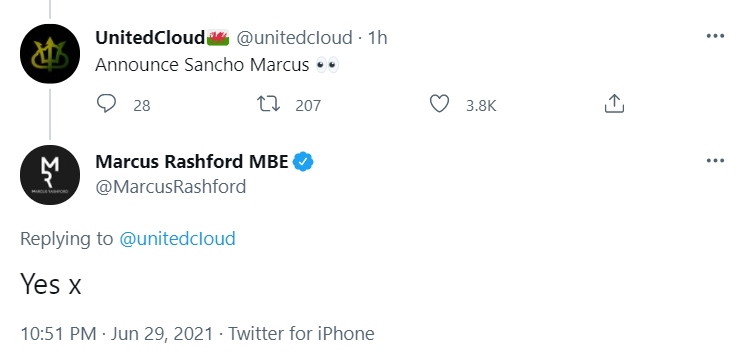Like the UnitedCloud tweet
748x364 pixels.
pyautogui.click(x=439, y=104)
